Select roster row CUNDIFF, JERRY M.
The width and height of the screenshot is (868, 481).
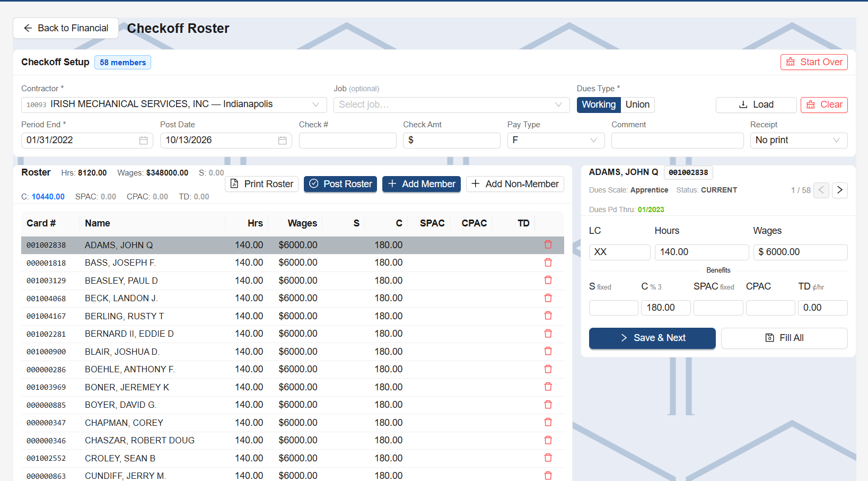click(292, 475)
